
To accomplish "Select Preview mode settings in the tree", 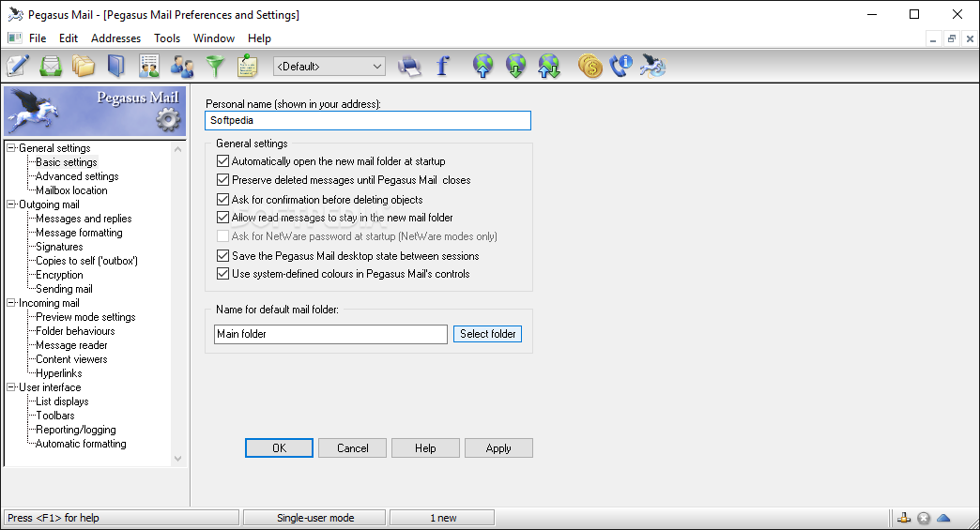I will (85, 316).
